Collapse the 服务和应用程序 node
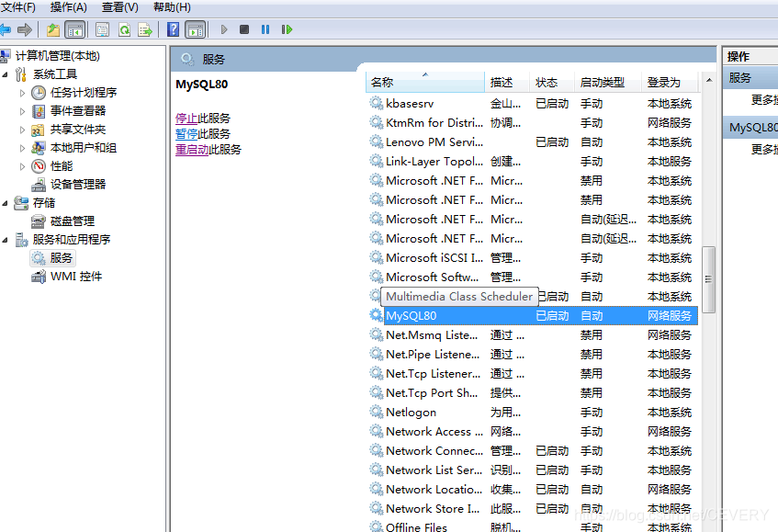The height and width of the screenshot is (532, 778). tap(5, 240)
